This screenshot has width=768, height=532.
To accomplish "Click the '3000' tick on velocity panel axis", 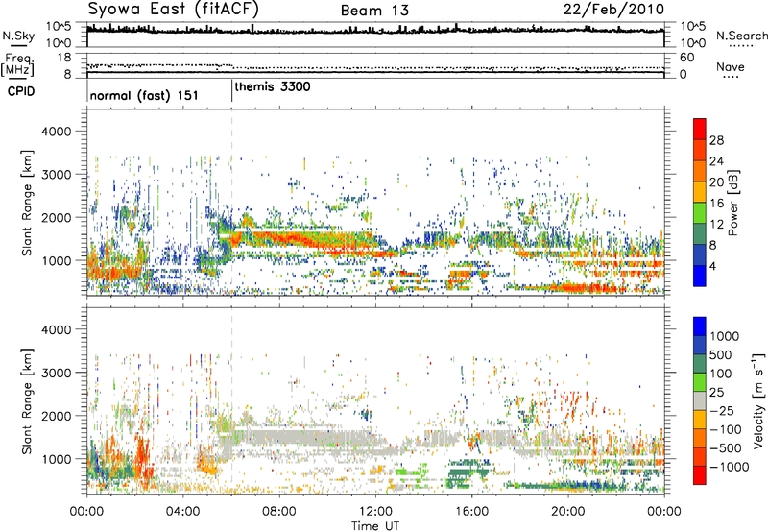I will click(x=56, y=373).
